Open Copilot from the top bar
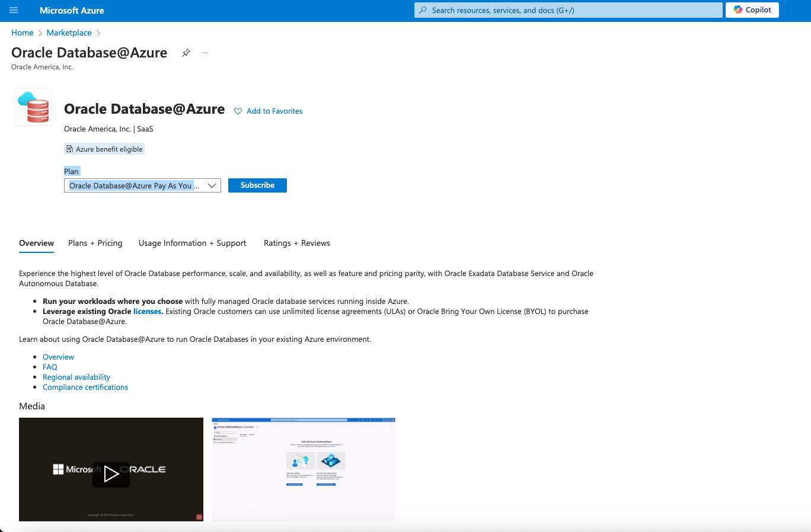This screenshot has height=532, width=811. pyautogui.click(x=752, y=10)
